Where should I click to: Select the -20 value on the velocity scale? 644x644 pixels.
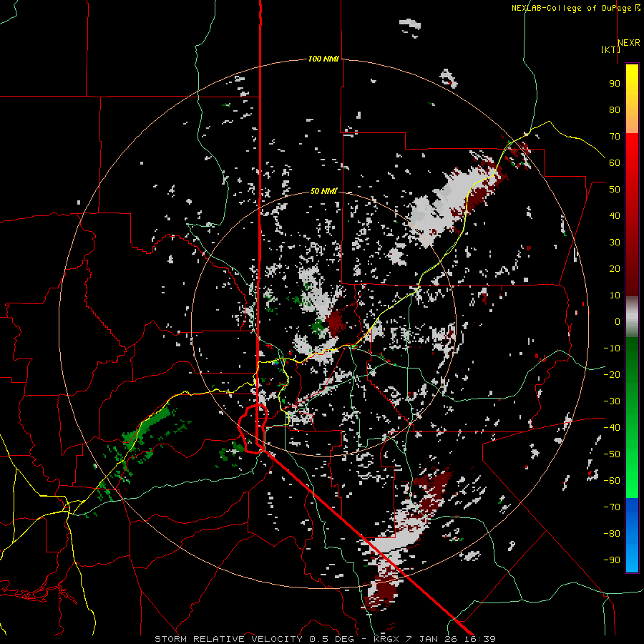tap(612, 375)
